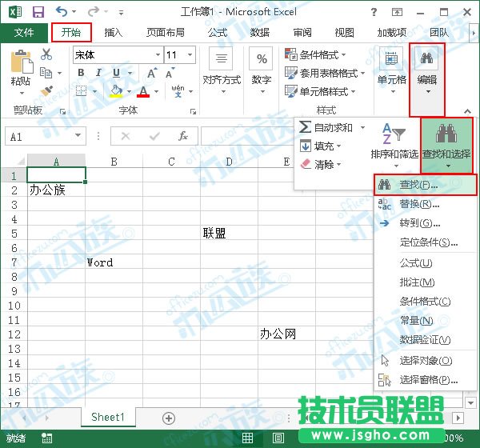Click the wén phonetic guide icon
Image resolution: width=480 pixels, height=448 pixels.
pyautogui.click(x=178, y=91)
